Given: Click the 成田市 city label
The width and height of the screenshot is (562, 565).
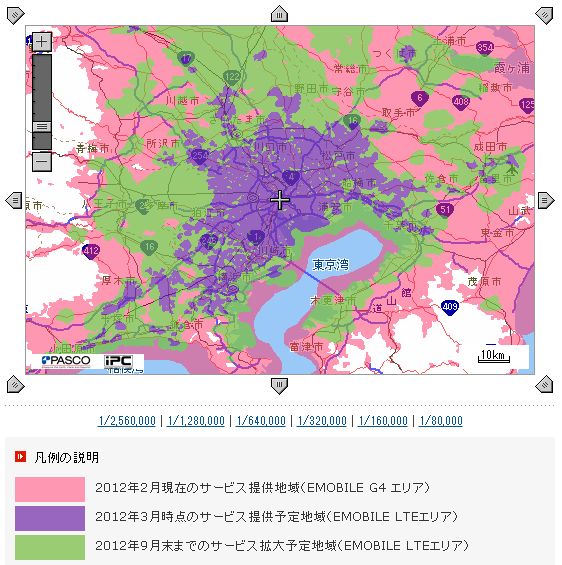Looking at the screenshot, I should coord(490,147).
